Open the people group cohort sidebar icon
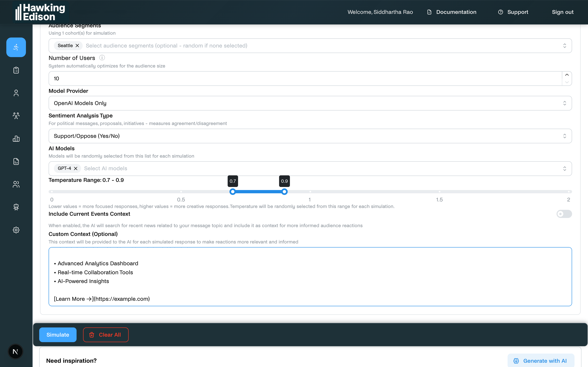The width and height of the screenshot is (588, 367). [16, 116]
